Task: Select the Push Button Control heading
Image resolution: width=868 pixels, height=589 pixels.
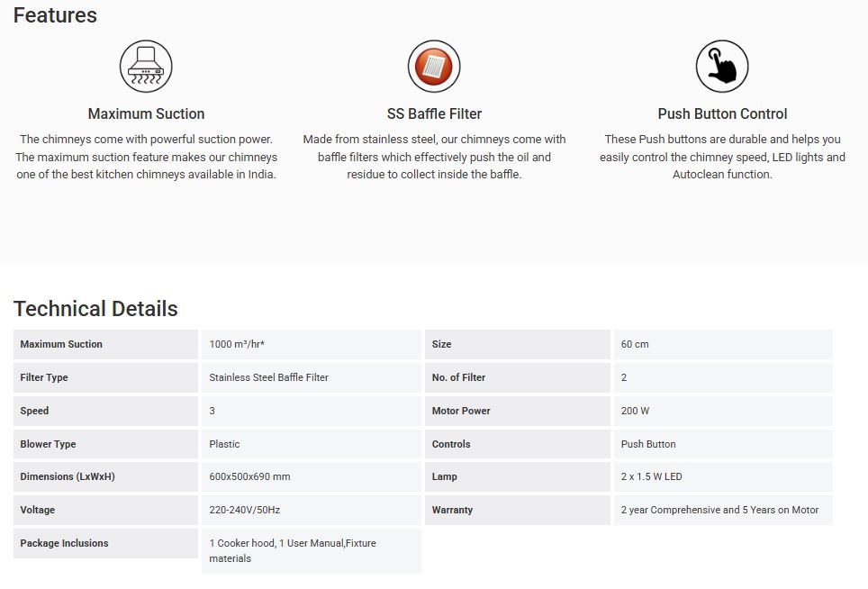Action: pos(722,113)
